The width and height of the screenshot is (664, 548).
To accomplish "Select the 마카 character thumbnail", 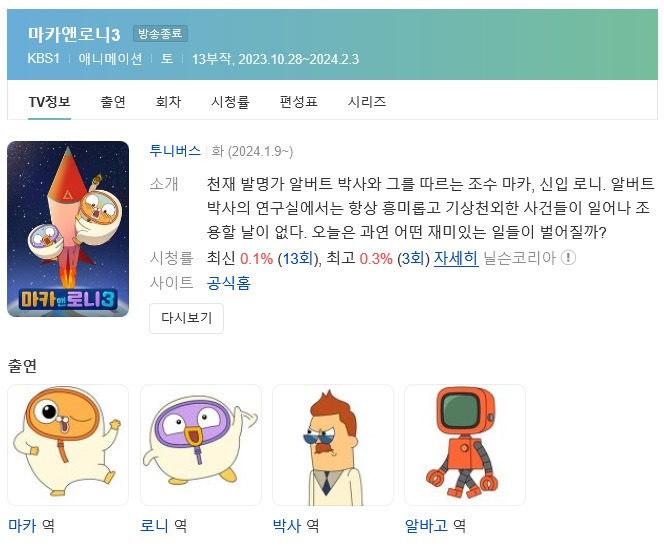I will (x=68, y=445).
